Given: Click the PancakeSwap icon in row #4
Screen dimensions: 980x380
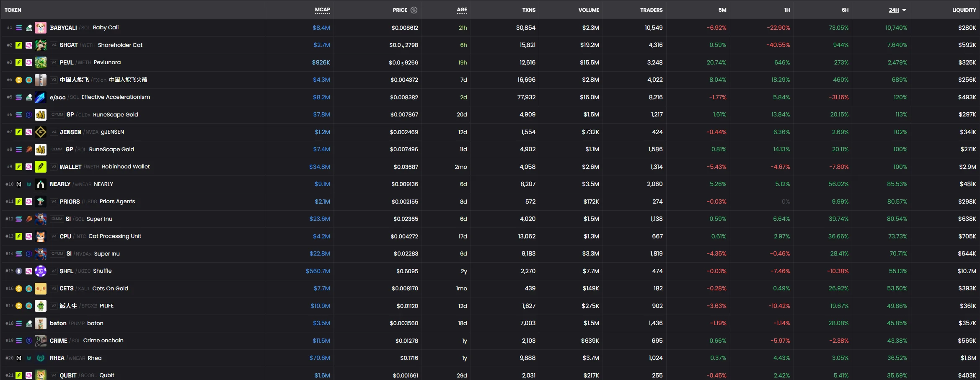Looking at the screenshot, I should click(29, 80).
